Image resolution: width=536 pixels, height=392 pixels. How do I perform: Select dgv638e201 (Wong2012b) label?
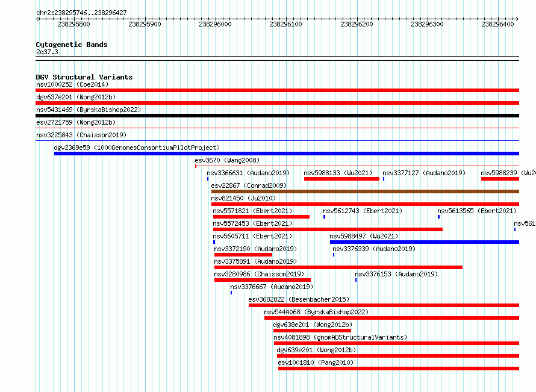pyautogui.click(x=313, y=325)
